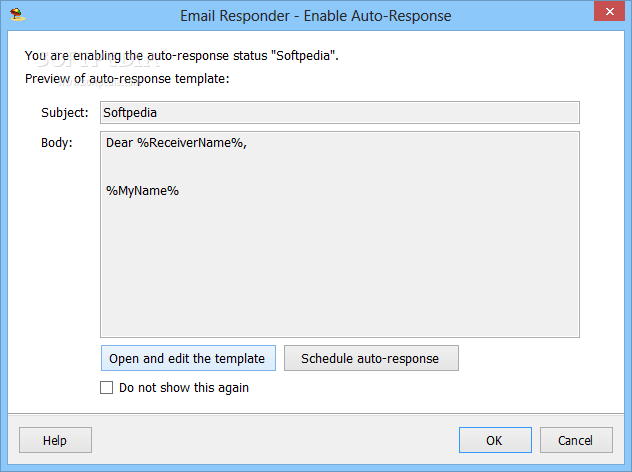Open the Help for this dialog
The image size is (632, 472).
(55, 440)
